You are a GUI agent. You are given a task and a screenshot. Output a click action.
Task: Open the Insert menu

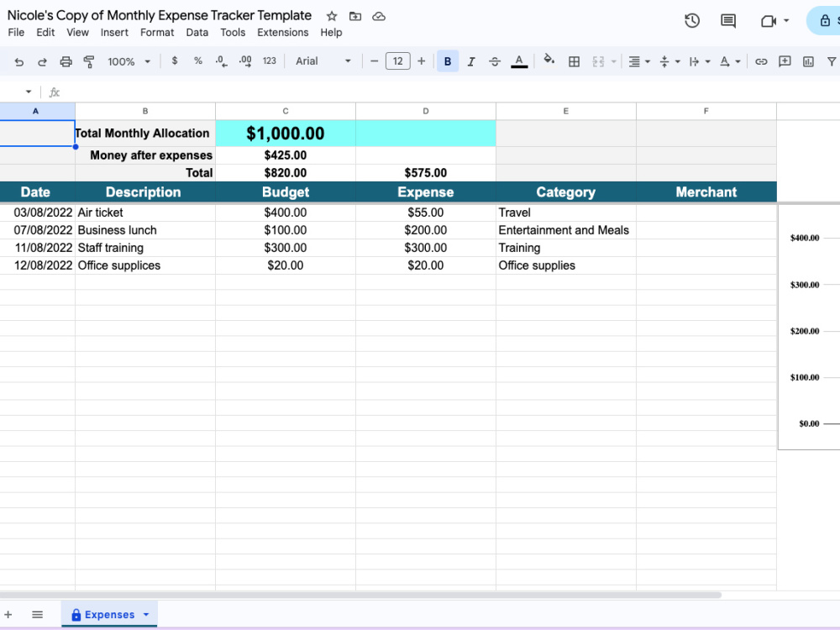[114, 33]
